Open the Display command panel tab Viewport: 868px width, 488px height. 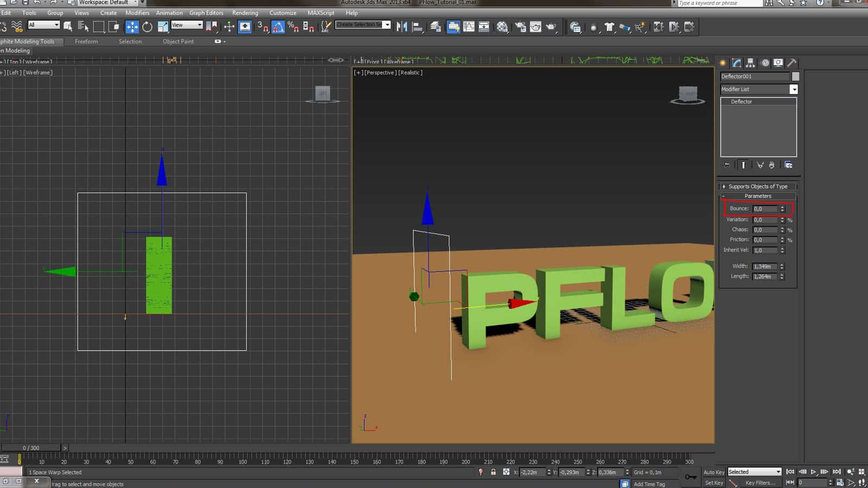point(778,63)
